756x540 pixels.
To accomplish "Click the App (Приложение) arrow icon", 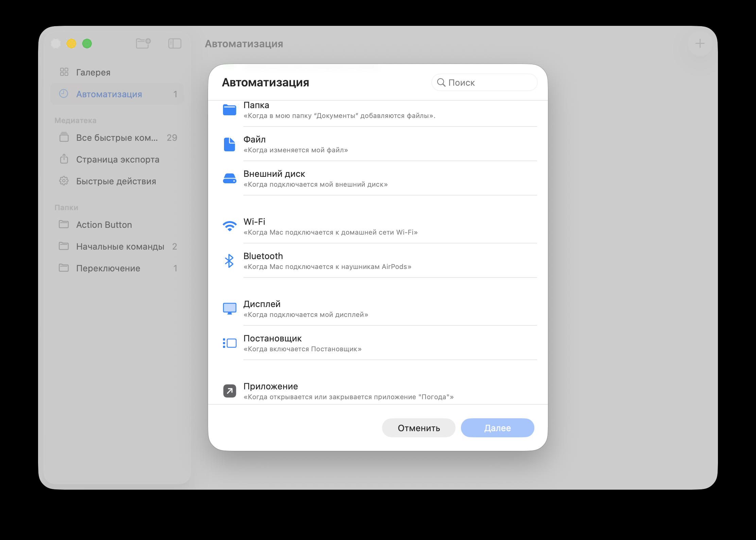I will [x=229, y=391].
